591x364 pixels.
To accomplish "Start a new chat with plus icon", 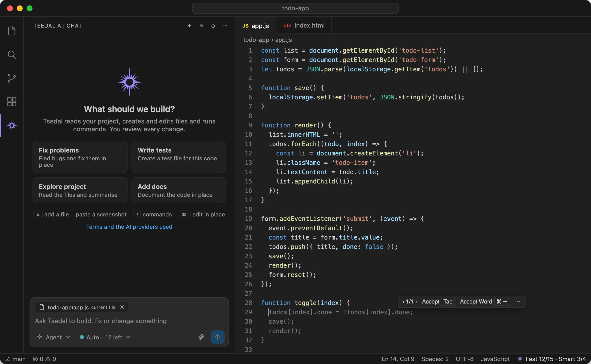I will (189, 26).
